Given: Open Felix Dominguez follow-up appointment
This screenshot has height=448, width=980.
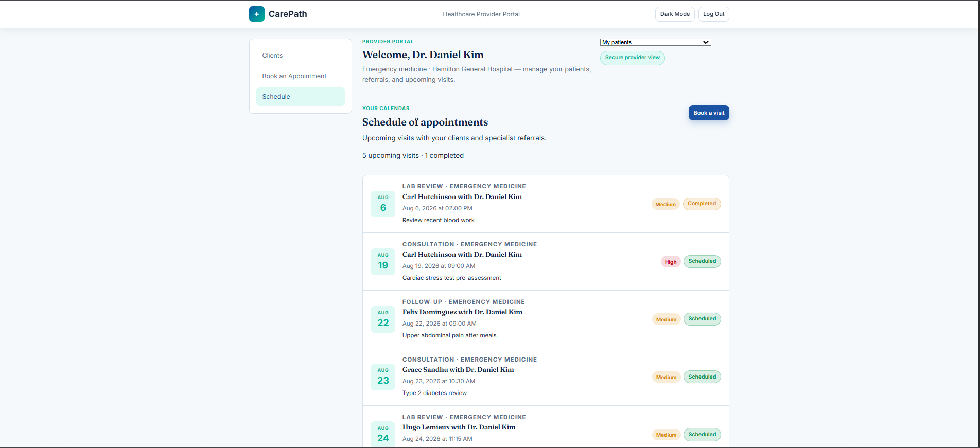Looking at the screenshot, I should click(546, 319).
